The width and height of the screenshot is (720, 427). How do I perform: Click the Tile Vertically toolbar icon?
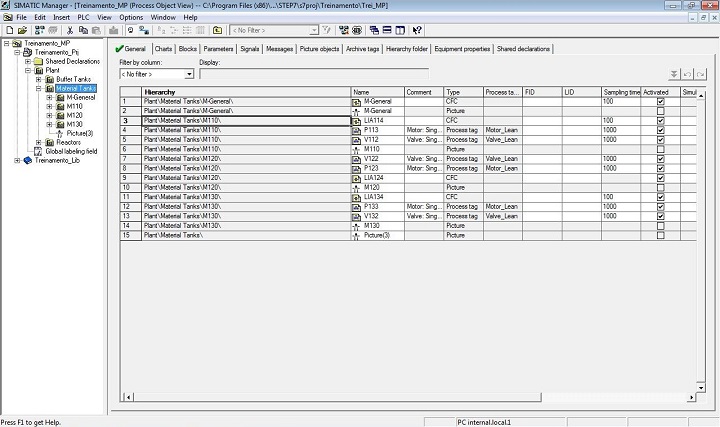[x=400, y=30]
